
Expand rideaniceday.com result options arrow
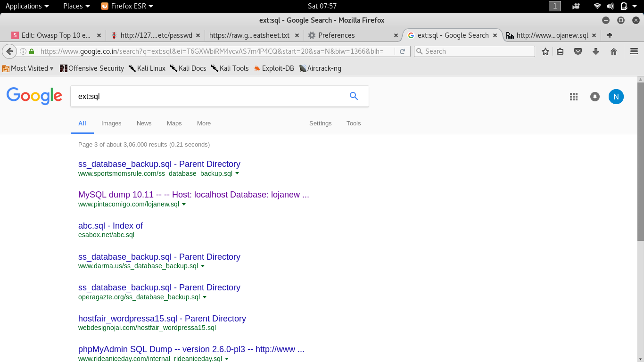coord(227,359)
